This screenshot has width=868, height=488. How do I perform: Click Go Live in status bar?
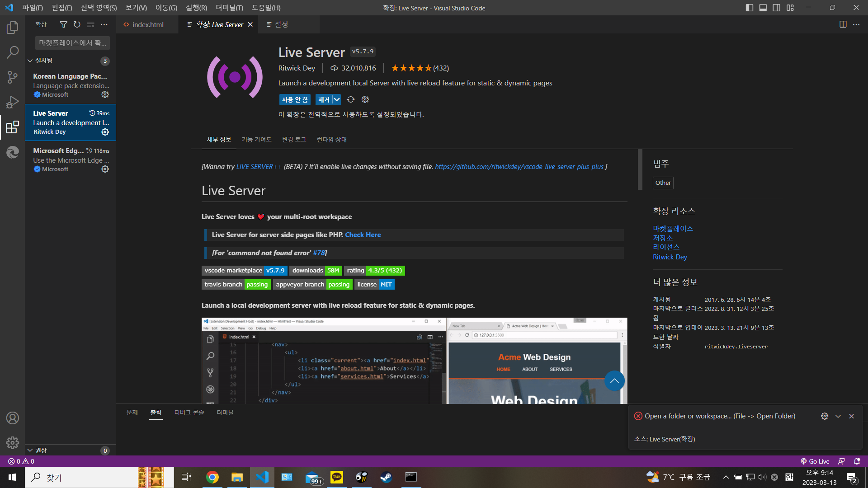815,461
